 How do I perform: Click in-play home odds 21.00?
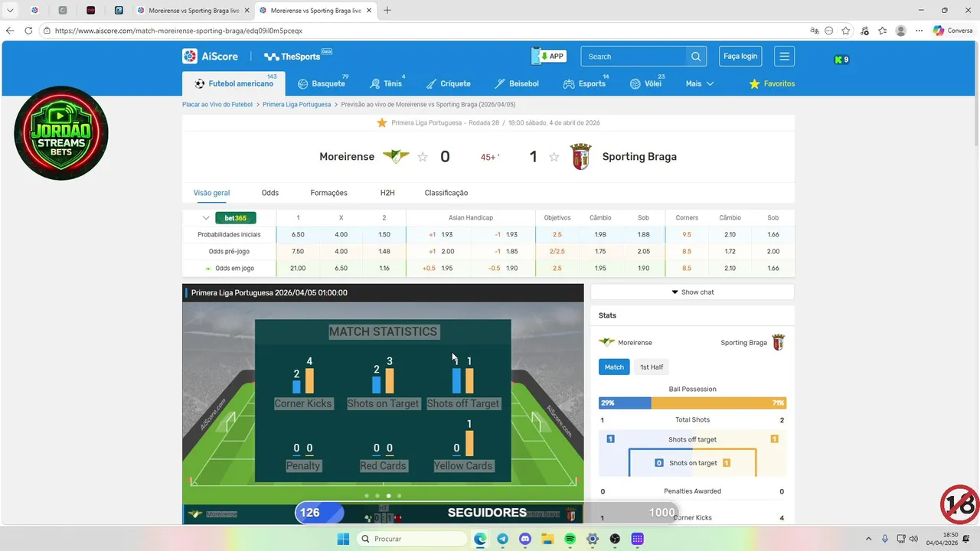coord(298,269)
